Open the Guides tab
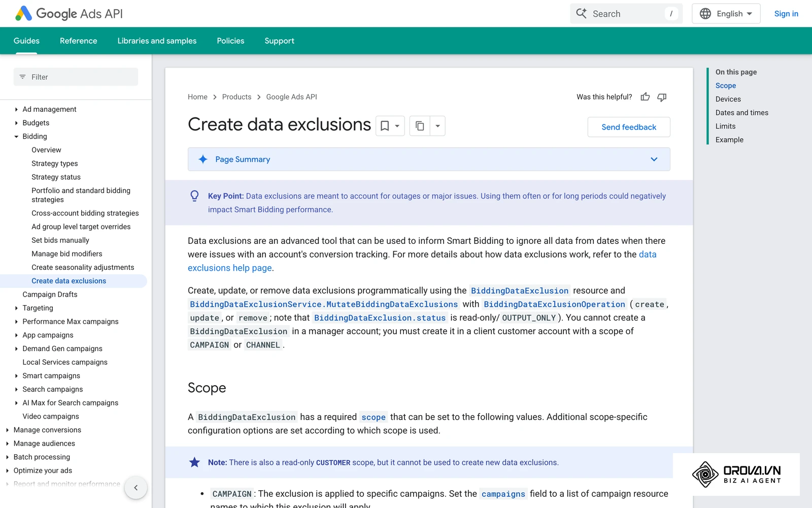812x508 pixels. [x=26, y=41]
